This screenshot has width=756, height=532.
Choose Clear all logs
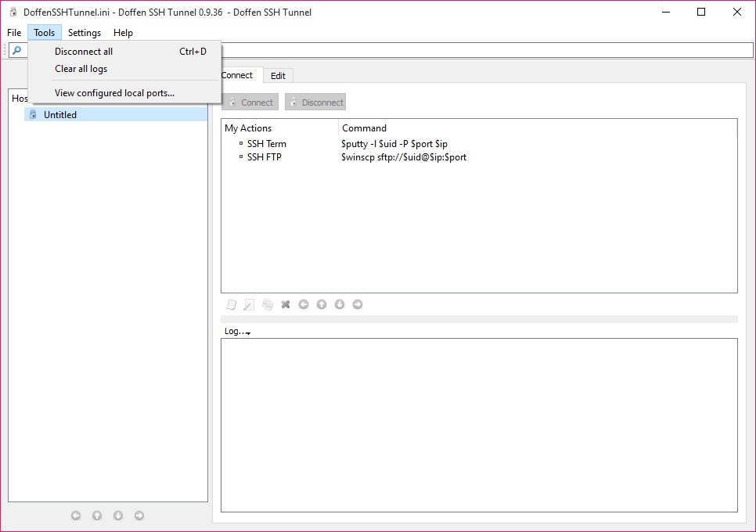point(124,69)
